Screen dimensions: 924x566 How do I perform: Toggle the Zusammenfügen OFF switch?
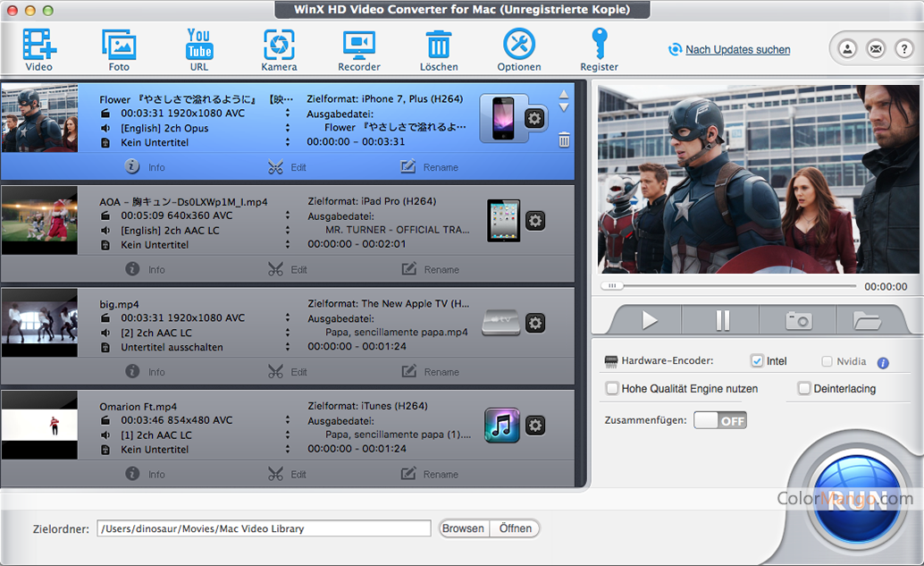pyautogui.click(x=720, y=420)
